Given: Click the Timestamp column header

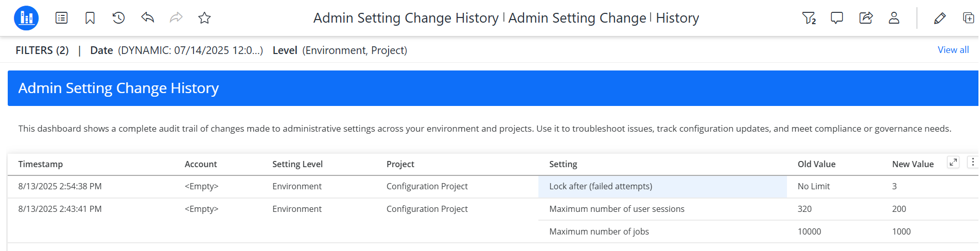Looking at the screenshot, I should (x=41, y=164).
